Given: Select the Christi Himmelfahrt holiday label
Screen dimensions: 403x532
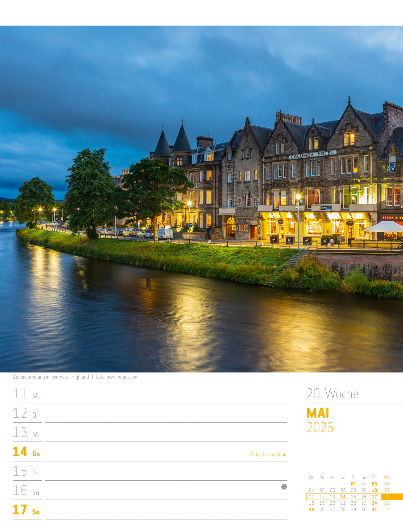Looking at the screenshot, I should (268, 454).
